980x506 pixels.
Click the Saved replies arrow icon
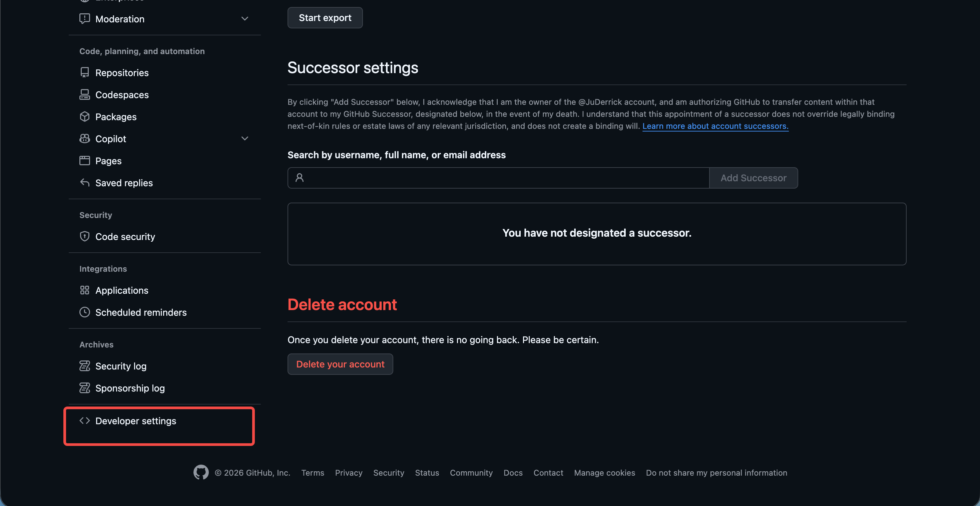tap(84, 183)
